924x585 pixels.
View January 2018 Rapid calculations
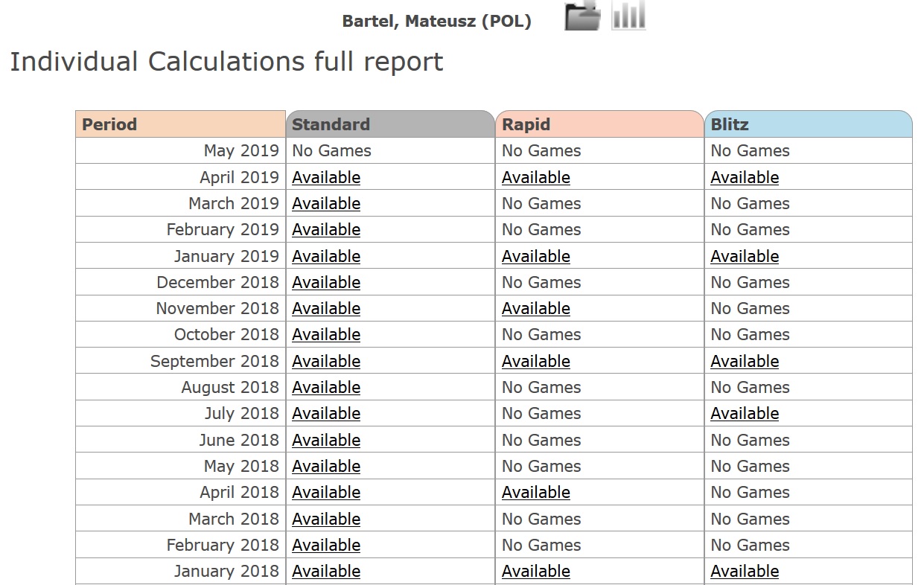(x=536, y=571)
